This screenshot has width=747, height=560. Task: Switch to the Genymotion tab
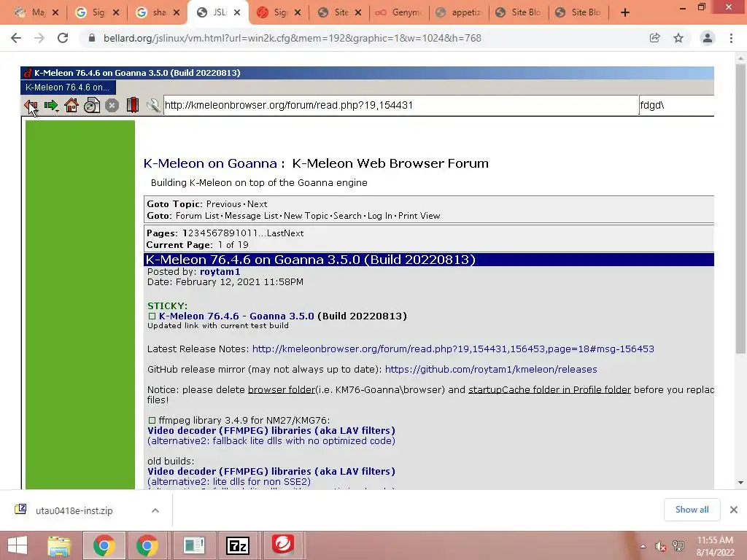click(399, 13)
